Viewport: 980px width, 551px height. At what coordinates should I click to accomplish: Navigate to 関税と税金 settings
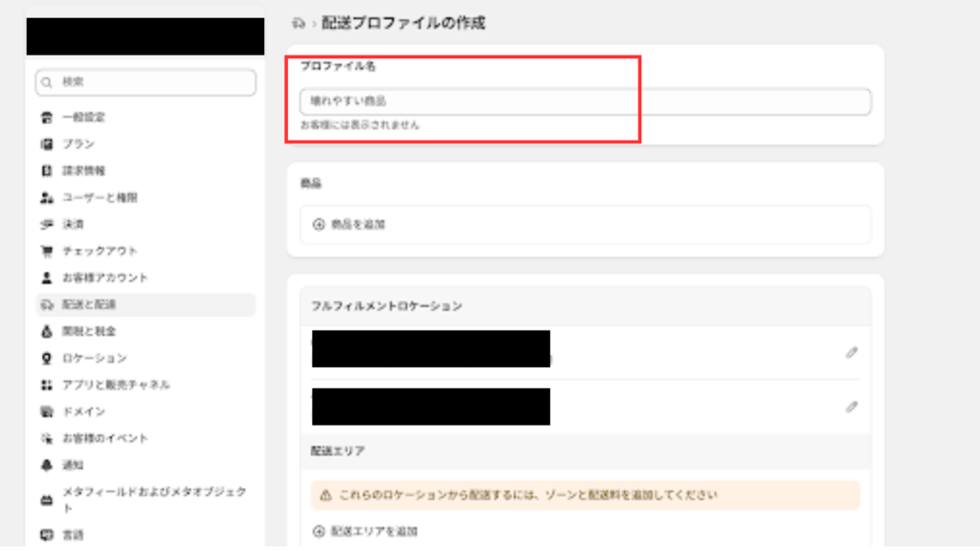point(88,331)
